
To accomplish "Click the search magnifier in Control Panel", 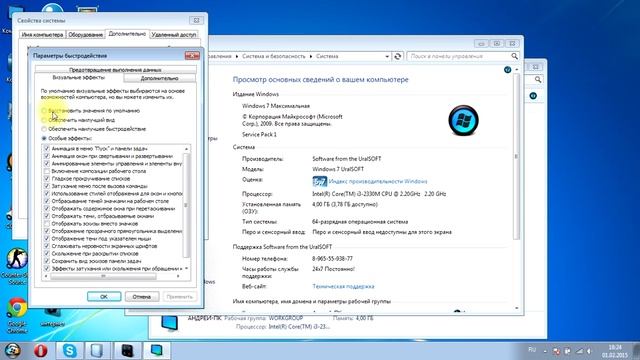I will (514, 56).
